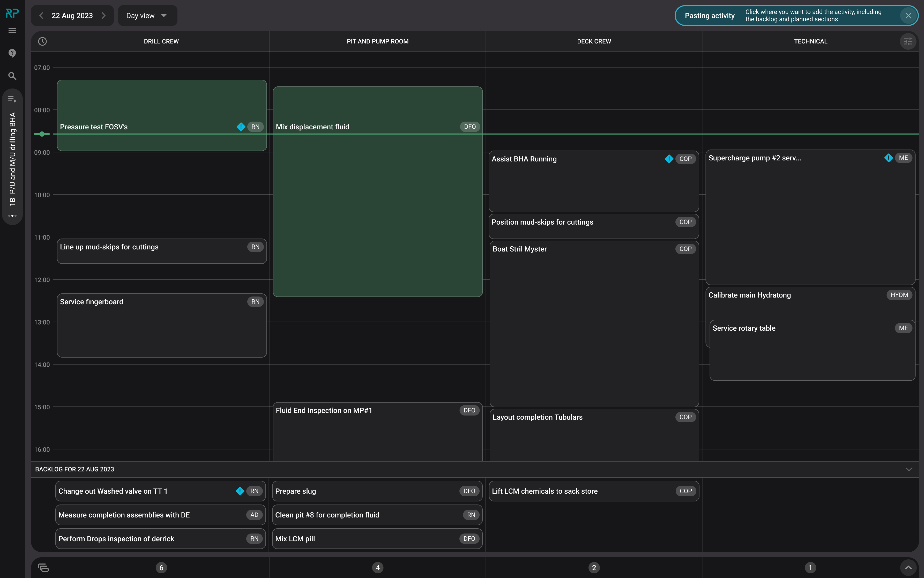Go to the next day
Screen dimensions: 924x578
click(x=103, y=16)
